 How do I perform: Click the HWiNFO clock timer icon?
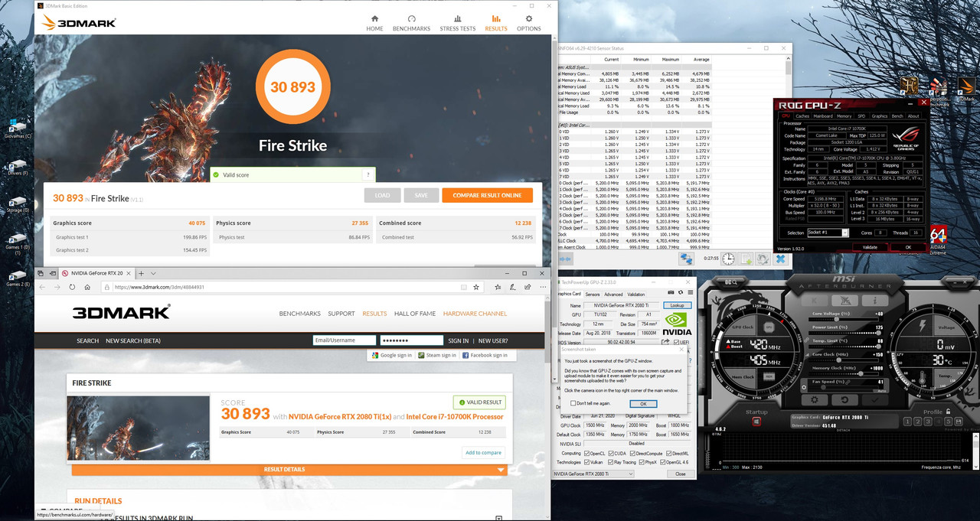pos(728,259)
